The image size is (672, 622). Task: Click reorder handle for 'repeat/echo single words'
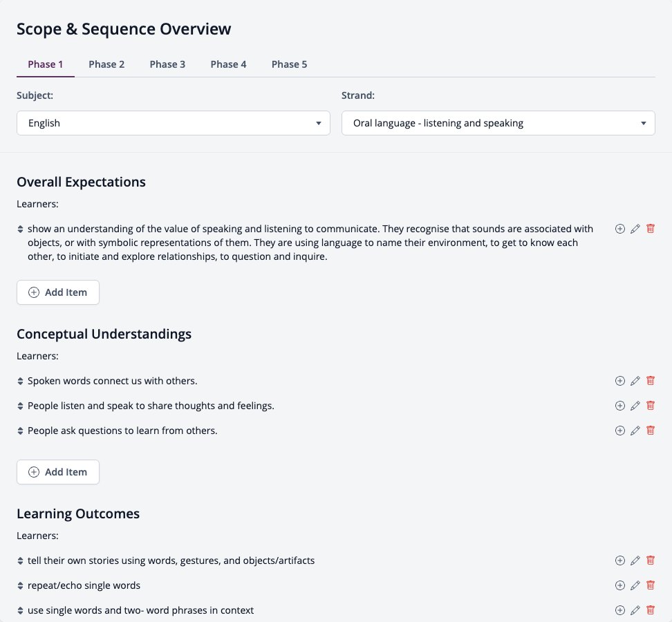pos(20,585)
